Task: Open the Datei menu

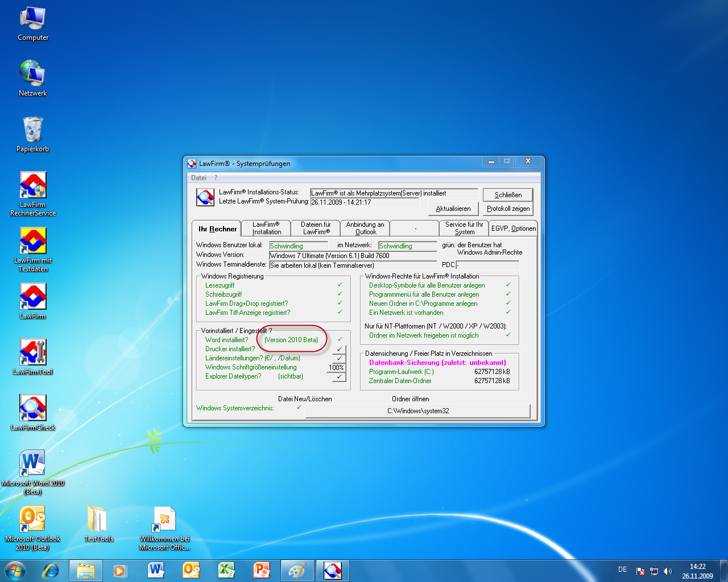Action: tap(198, 178)
